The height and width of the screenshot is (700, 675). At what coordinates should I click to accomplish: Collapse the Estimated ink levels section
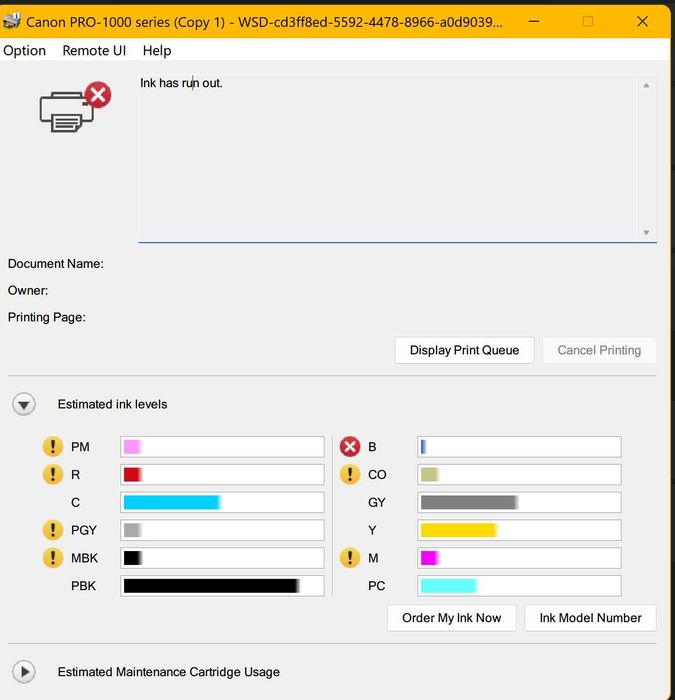[x=24, y=404]
